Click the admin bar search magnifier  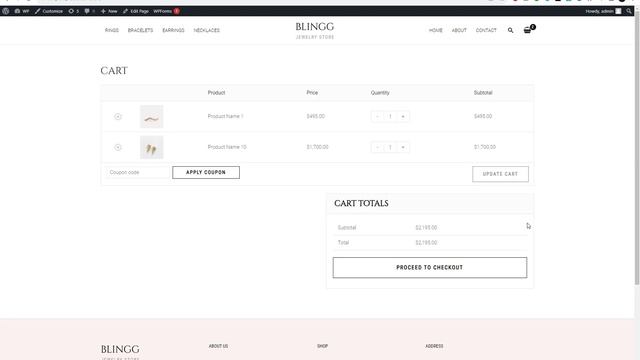tap(629, 11)
